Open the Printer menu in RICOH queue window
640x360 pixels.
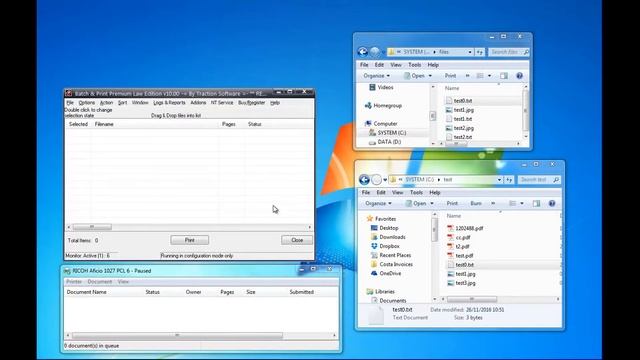(74, 282)
